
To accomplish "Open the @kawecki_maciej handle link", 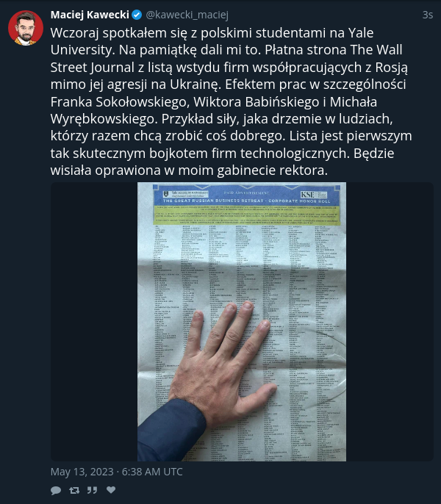I will (187, 15).
